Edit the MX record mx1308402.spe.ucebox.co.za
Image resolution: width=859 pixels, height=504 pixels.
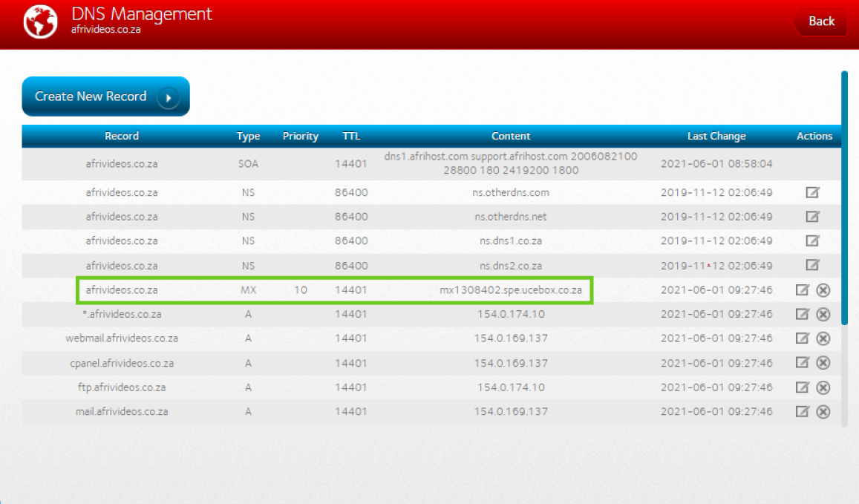tap(802, 290)
